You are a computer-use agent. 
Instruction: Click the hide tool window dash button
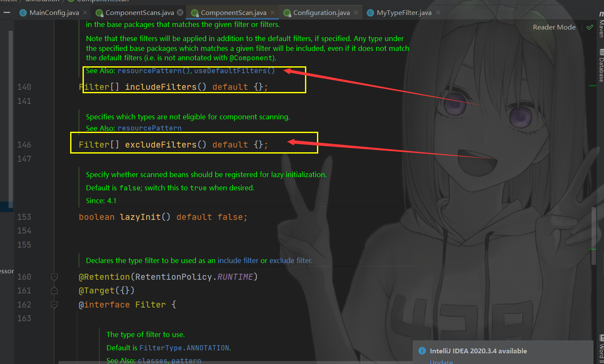click(6, 12)
